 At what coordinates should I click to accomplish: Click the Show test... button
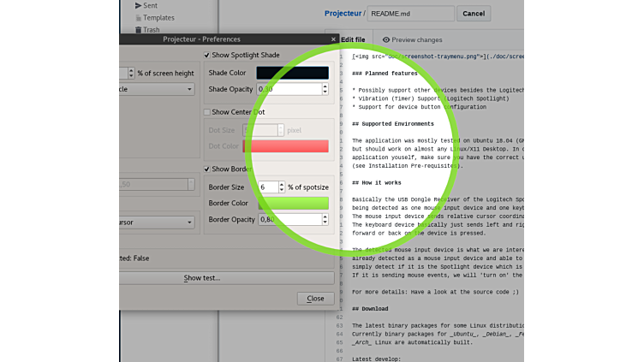tap(201, 278)
